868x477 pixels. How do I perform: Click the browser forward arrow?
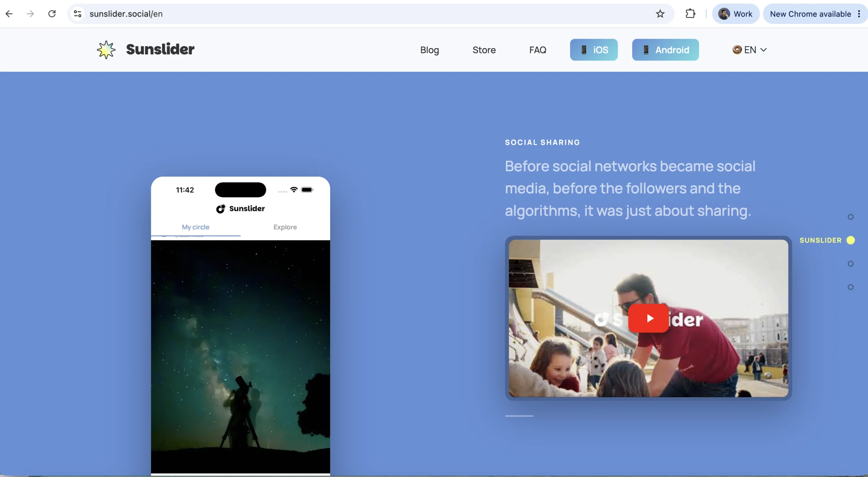30,14
